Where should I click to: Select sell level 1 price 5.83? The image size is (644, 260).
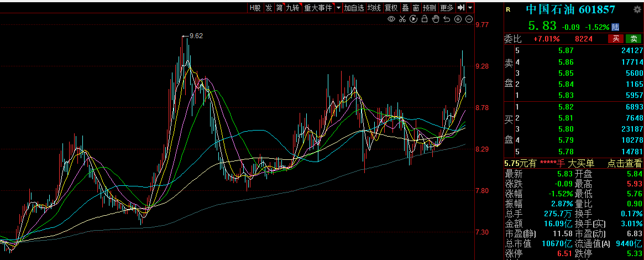[x=567, y=95]
